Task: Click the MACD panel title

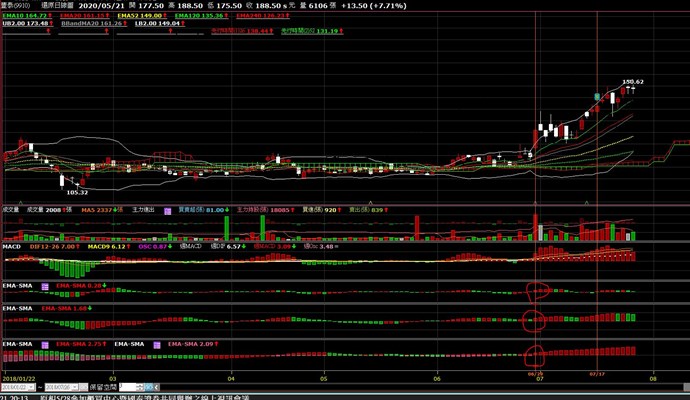Action: pos(11,245)
